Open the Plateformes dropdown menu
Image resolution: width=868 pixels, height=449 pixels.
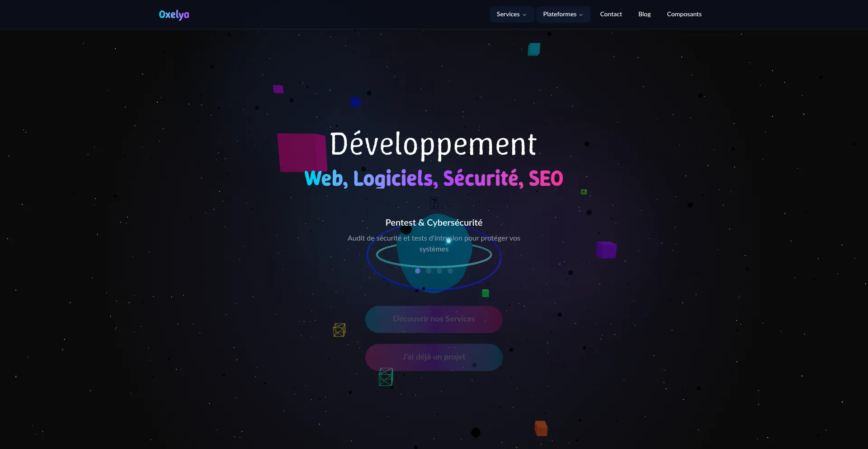click(563, 14)
